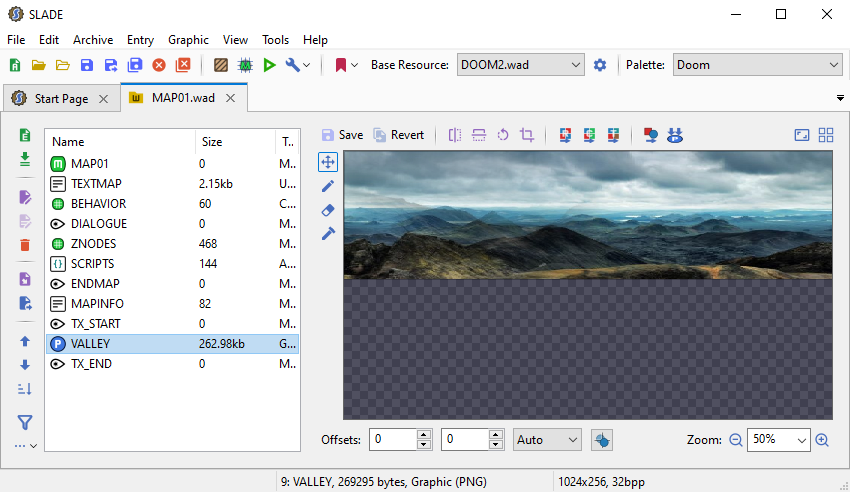Click the Move Down blue arrow icon

[25, 365]
